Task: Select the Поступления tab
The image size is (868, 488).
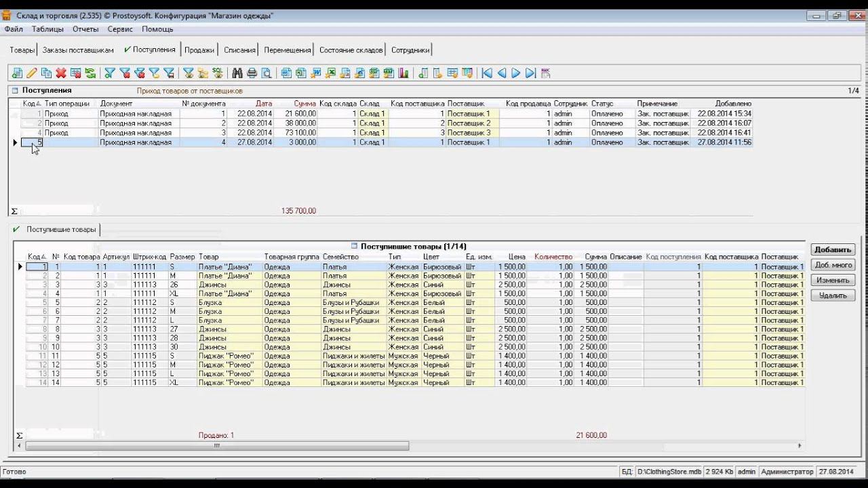Action: click(x=150, y=49)
